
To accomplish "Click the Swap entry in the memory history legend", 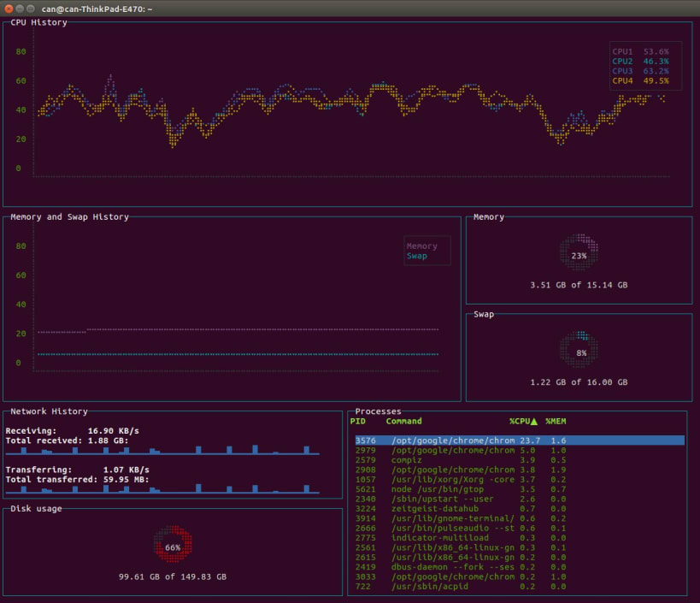I will click(417, 256).
